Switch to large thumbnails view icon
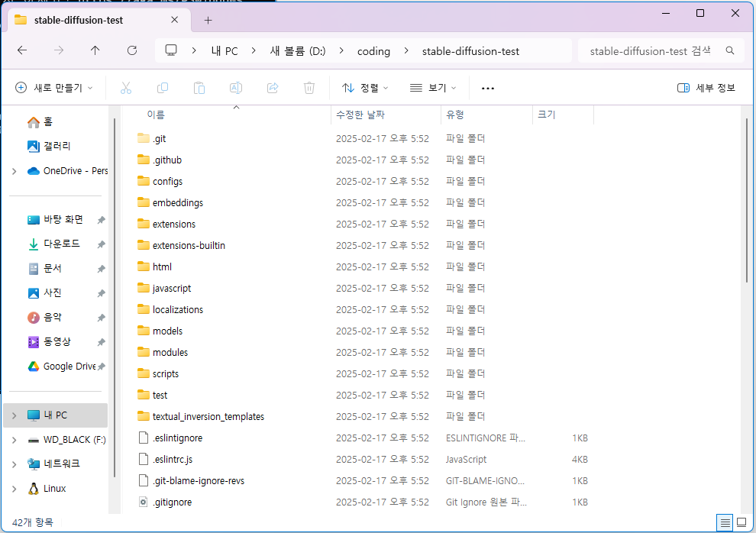The image size is (756, 533). click(x=741, y=522)
